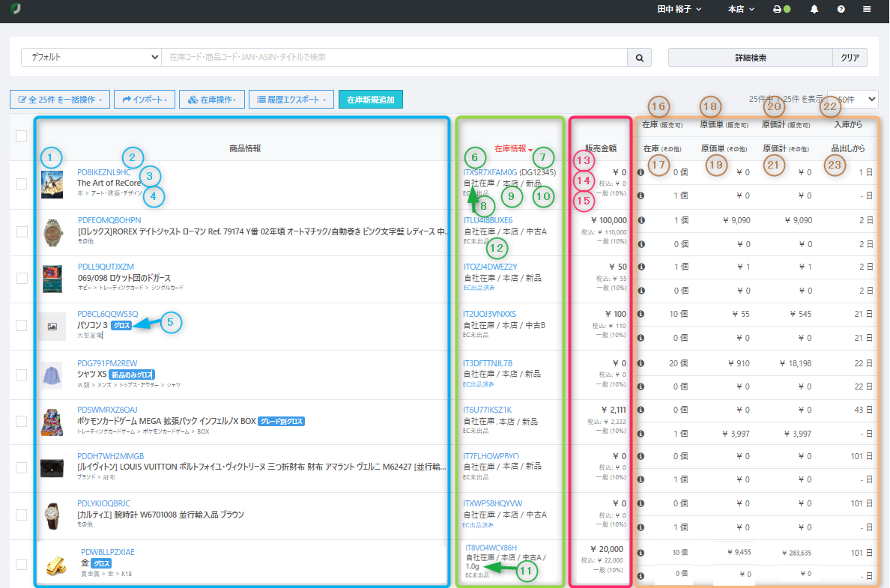Open the デフォルト search preset dropdown
890x588 pixels.
[91, 58]
